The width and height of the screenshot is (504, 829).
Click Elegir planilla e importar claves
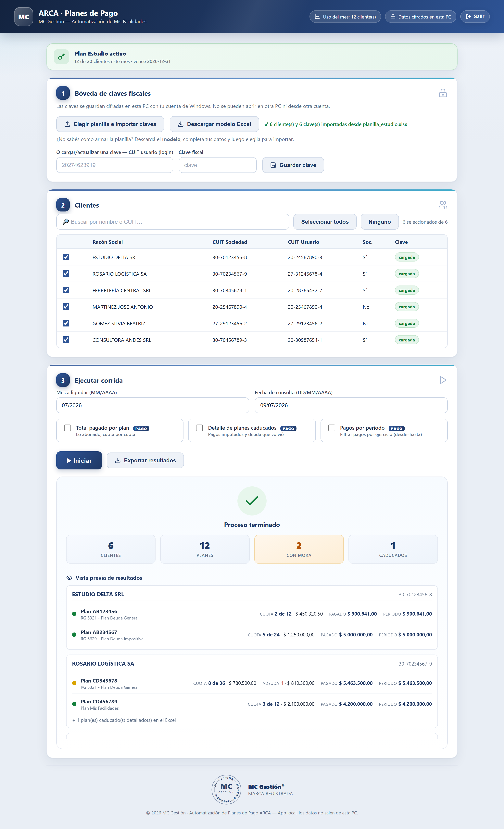point(110,124)
